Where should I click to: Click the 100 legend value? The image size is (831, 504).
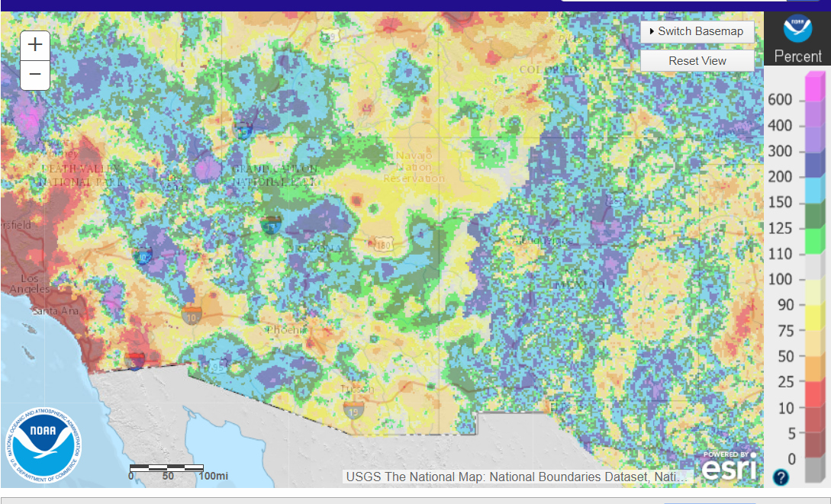tap(780, 279)
